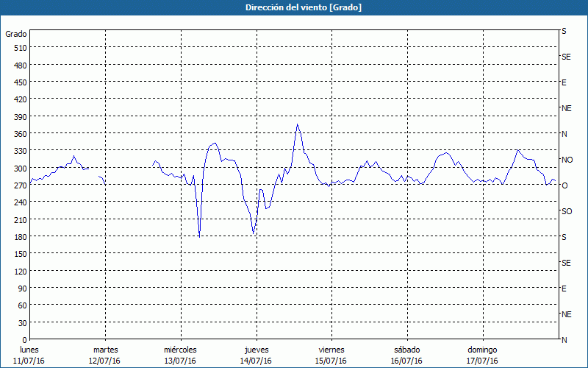588x368 pixels.
Task: Select the 'sábado 16/07/16' date label
Action: pyautogui.click(x=406, y=355)
